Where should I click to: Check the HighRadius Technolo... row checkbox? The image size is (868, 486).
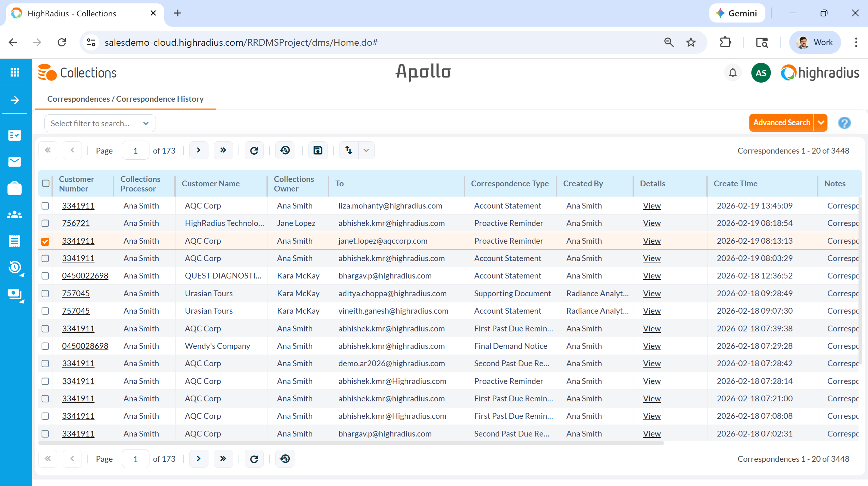coord(45,223)
